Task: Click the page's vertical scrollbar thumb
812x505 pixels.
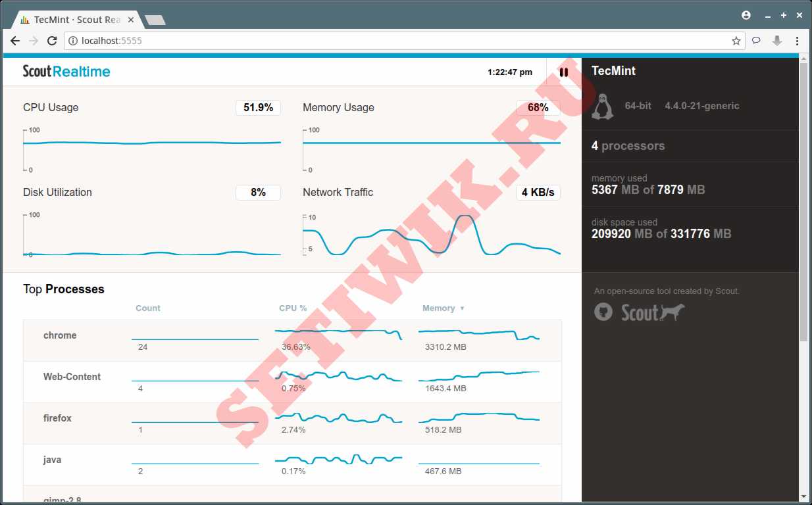Action: click(x=804, y=202)
